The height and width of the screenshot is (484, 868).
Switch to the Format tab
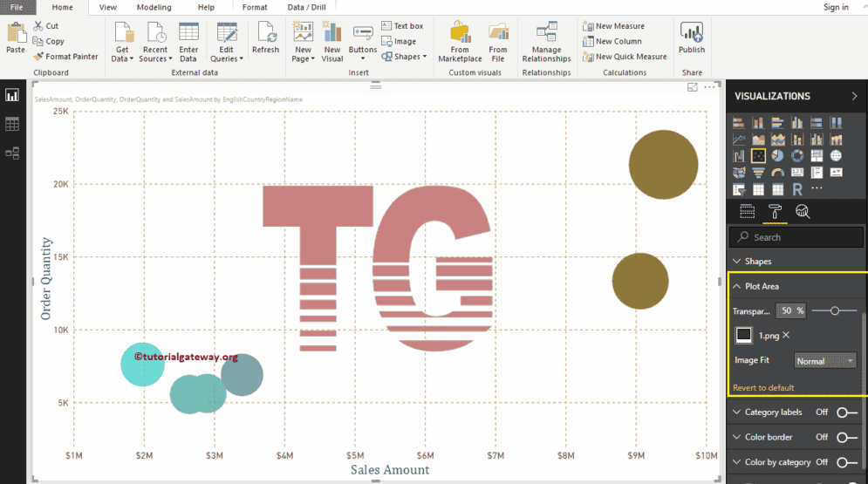coord(255,7)
